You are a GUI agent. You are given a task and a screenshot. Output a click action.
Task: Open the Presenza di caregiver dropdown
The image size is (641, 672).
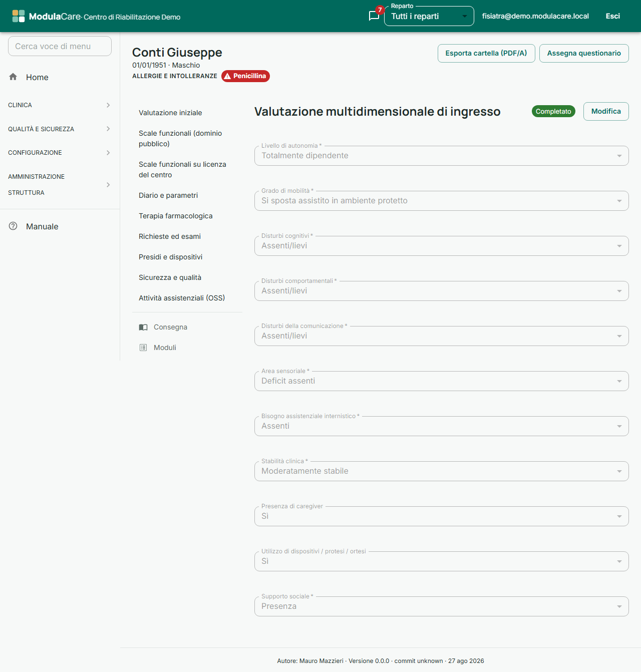(x=441, y=516)
